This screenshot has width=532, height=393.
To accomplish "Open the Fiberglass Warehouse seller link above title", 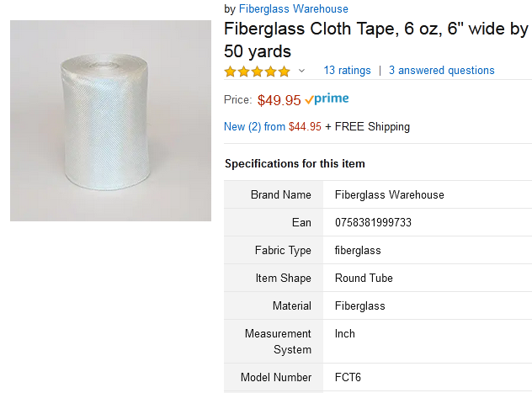I will [293, 9].
